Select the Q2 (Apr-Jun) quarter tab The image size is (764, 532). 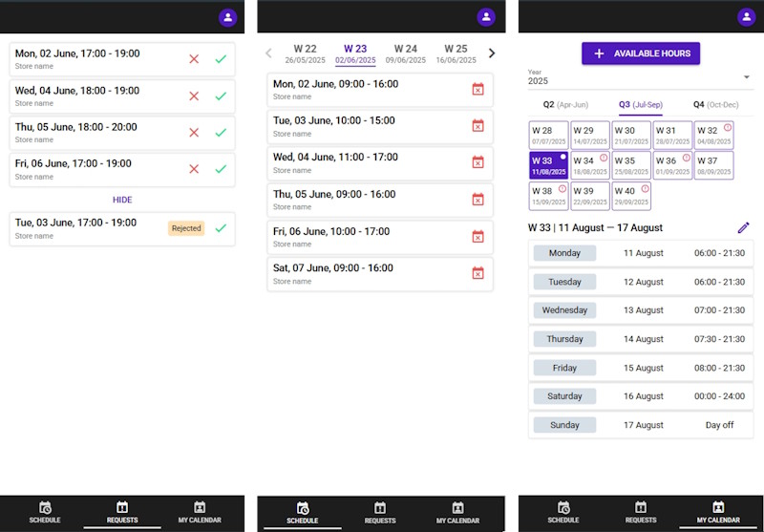click(565, 105)
